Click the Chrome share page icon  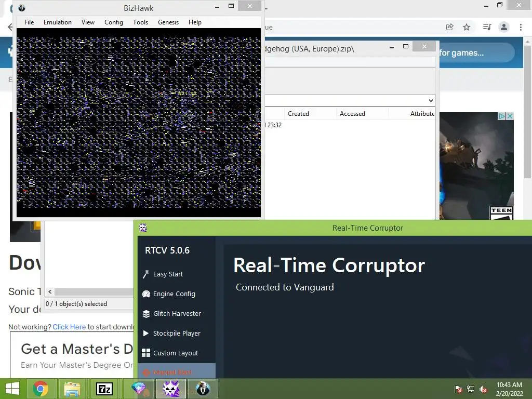coord(449,27)
